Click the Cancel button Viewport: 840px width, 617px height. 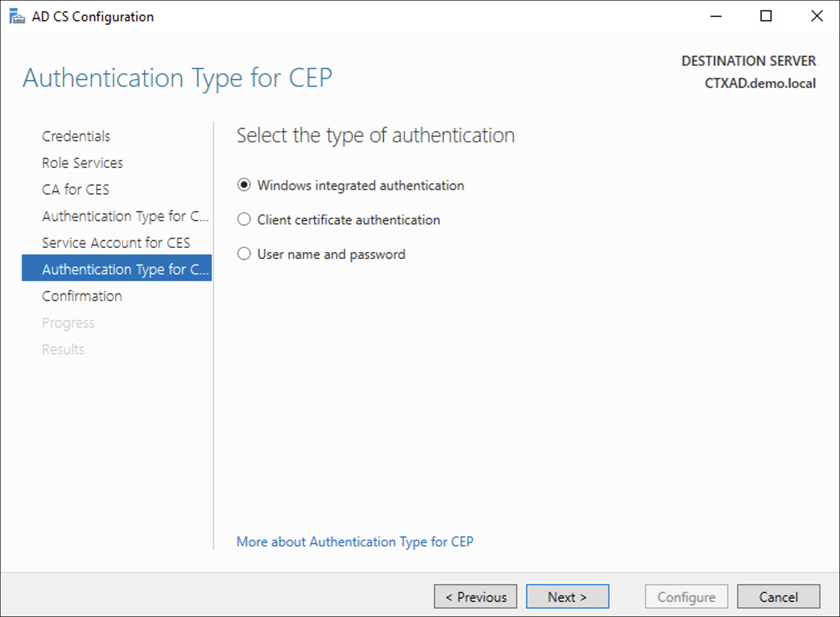[778, 596]
